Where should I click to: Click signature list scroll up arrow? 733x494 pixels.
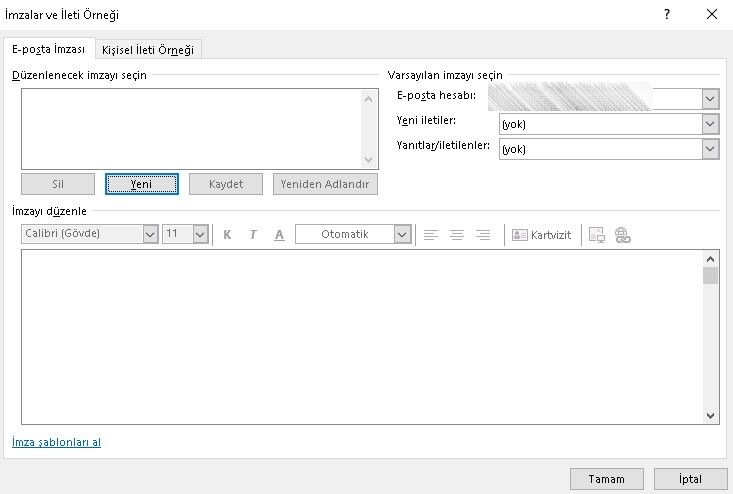[369, 99]
